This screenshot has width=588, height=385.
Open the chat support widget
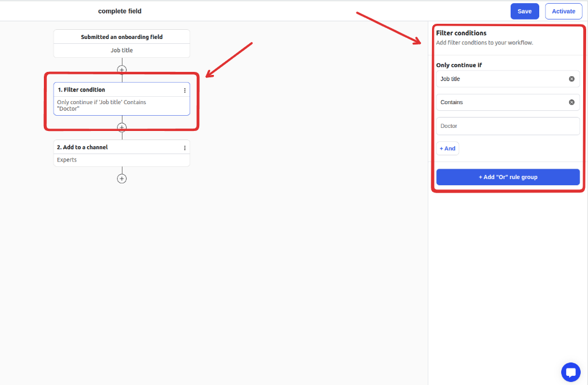(570, 372)
